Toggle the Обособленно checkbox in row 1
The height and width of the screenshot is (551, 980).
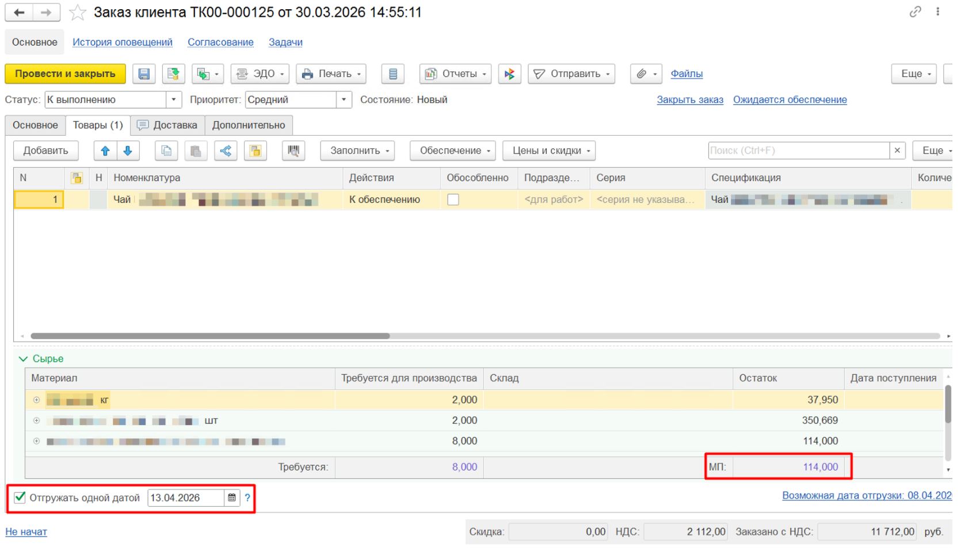click(453, 200)
